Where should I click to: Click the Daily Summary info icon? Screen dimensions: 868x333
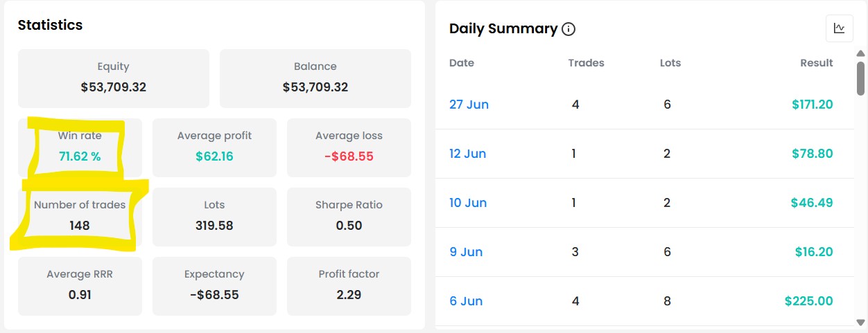pyautogui.click(x=568, y=29)
